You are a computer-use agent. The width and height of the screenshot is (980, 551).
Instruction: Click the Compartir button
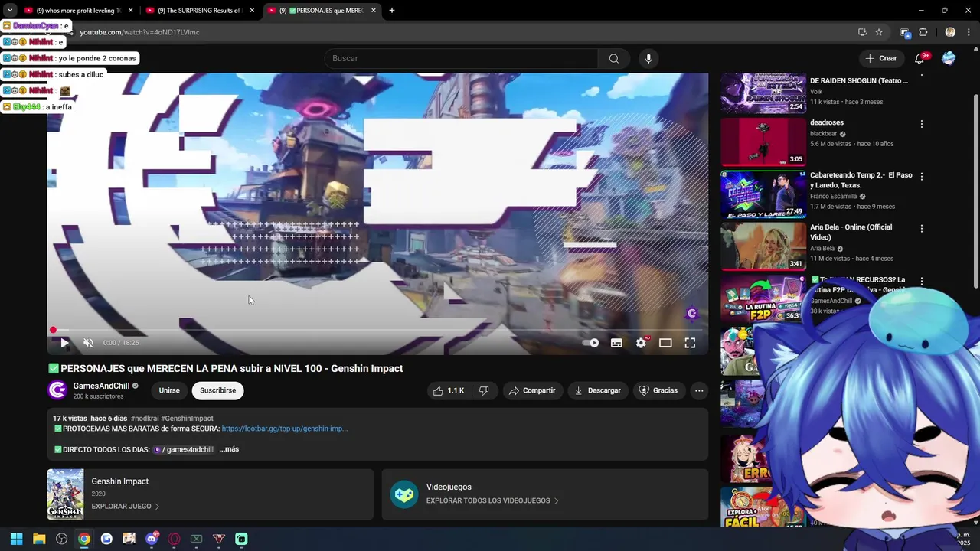coord(532,390)
